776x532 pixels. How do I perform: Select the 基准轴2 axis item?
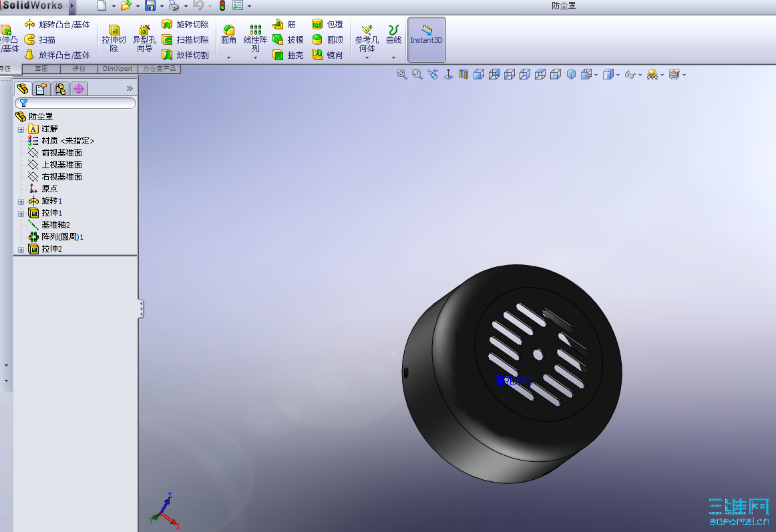[x=49, y=225]
